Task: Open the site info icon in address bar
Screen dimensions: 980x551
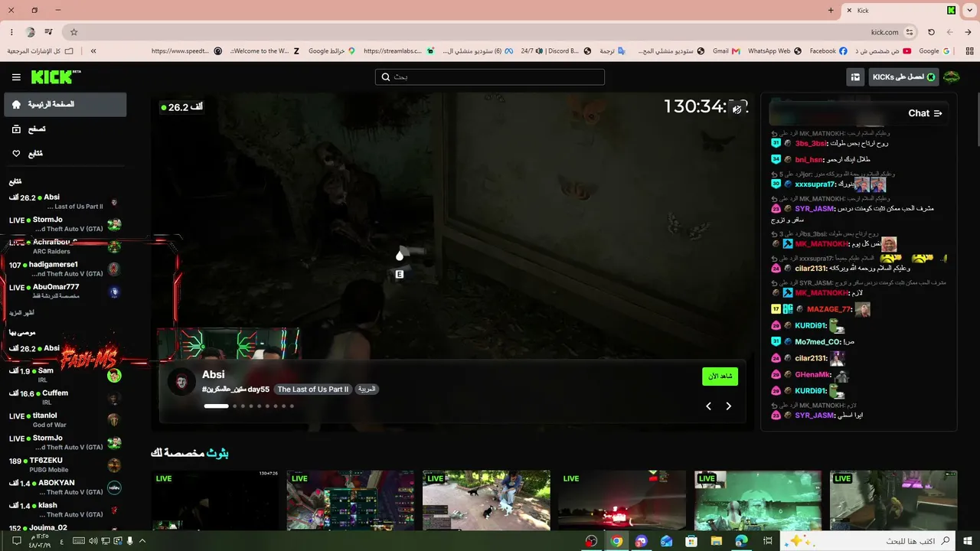Action: click(909, 32)
